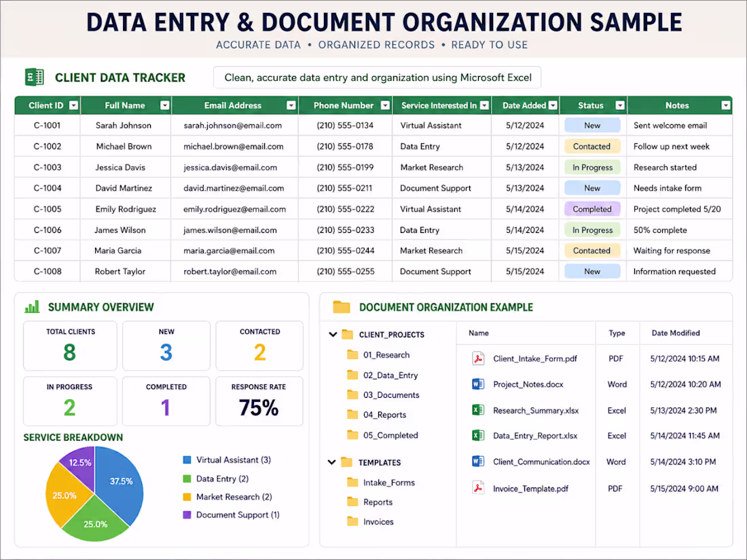Open the 04_Reports folder icon
This screenshot has height=560, width=747.
(352, 415)
